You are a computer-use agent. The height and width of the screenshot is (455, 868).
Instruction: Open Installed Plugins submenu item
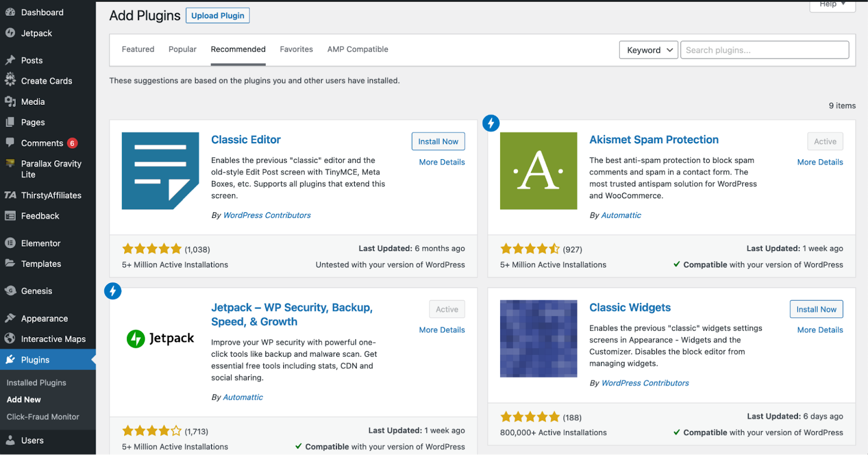(x=36, y=383)
